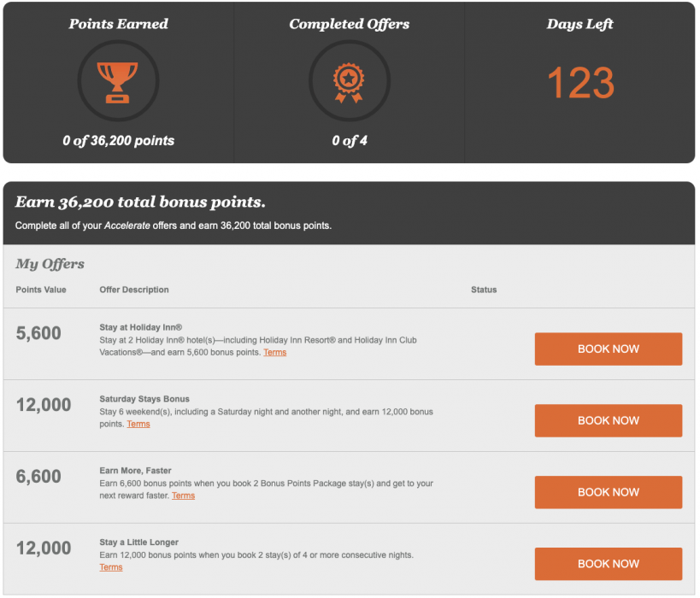Screen dimensions: 700x598
Task: Book the Stay at Holiday Inn offer
Action: (608, 349)
